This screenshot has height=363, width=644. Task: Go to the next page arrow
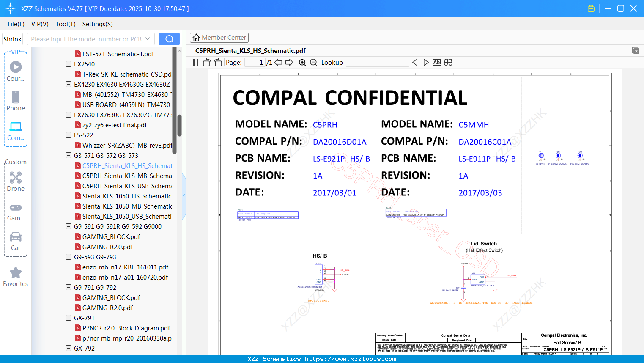pyautogui.click(x=289, y=63)
